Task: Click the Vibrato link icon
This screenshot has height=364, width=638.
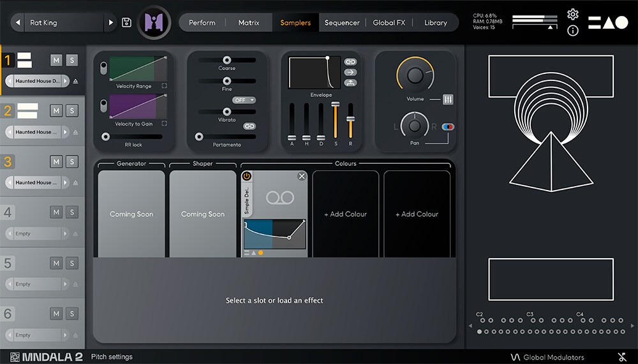Action: click(x=249, y=126)
